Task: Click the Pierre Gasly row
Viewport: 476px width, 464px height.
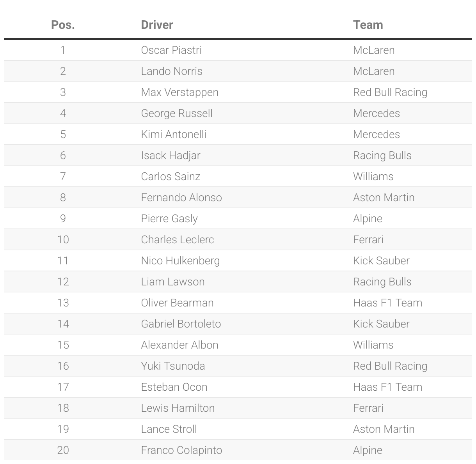Action: click(x=238, y=219)
